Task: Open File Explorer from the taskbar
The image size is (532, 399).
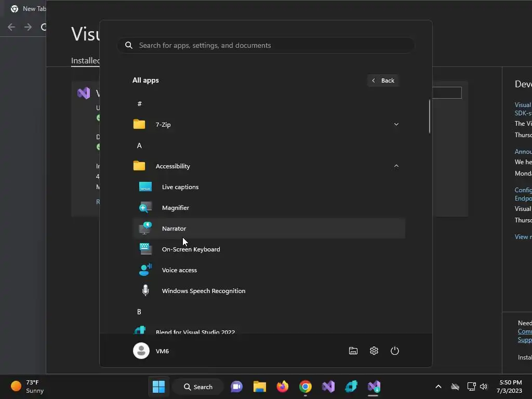Action: (x=260, y=387)
